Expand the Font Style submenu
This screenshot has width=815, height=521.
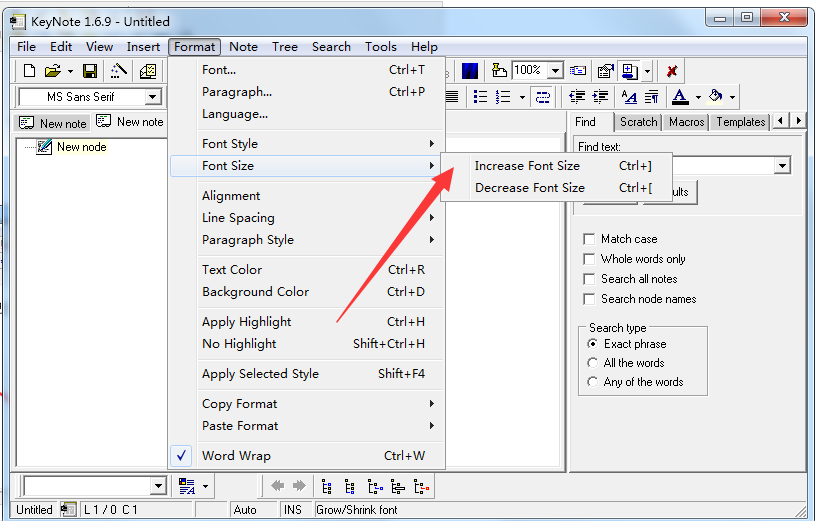point(307,144)
